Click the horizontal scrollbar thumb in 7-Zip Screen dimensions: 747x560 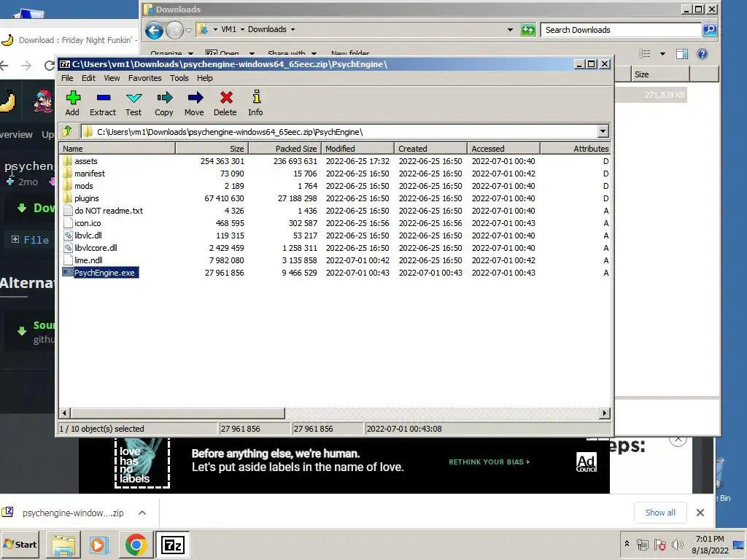click(x=178, y=413)
